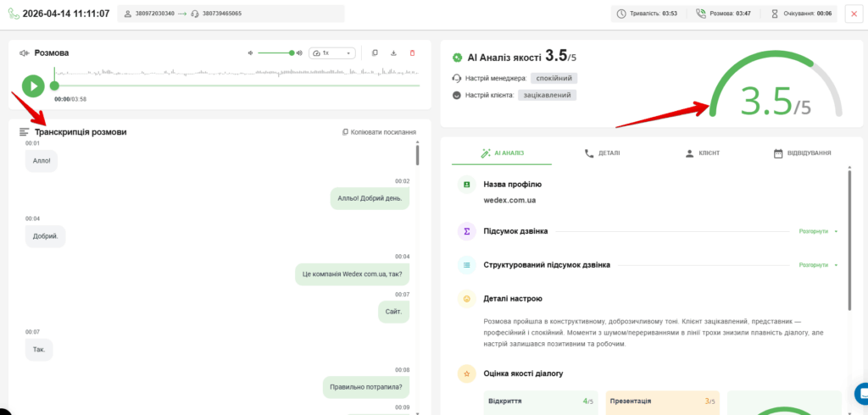Expand Структурований підсумок дзвінка section

coord(818,265)
